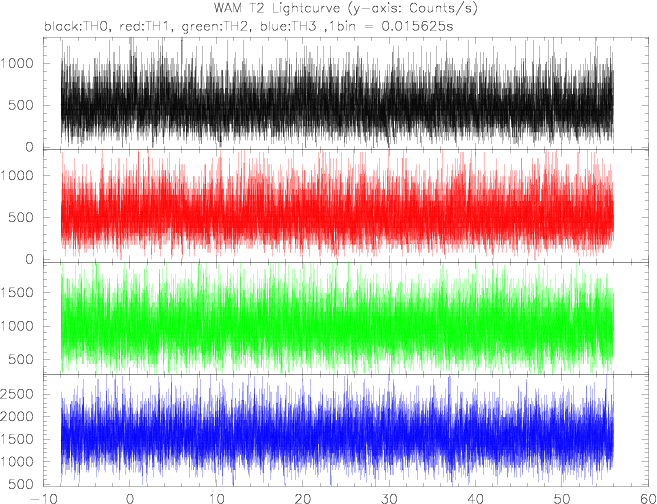The height and width of the screenshot is (504, 657).
Task: Click the "500" y-axis label of the red panel
Action: coord(23,217)
